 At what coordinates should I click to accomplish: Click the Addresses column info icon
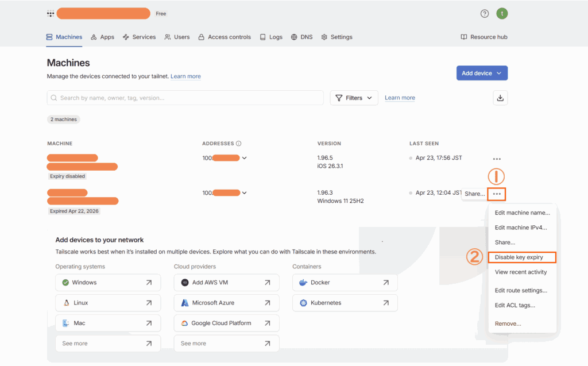tap(238, 144)
